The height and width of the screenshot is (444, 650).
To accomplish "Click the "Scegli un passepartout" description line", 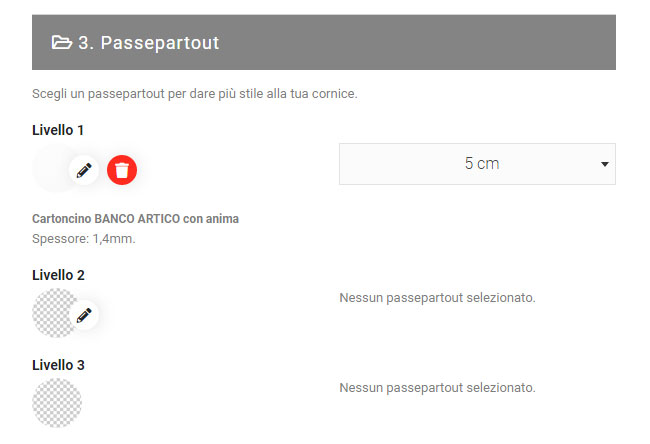I will pyautogui.click(x=195, y=94).
